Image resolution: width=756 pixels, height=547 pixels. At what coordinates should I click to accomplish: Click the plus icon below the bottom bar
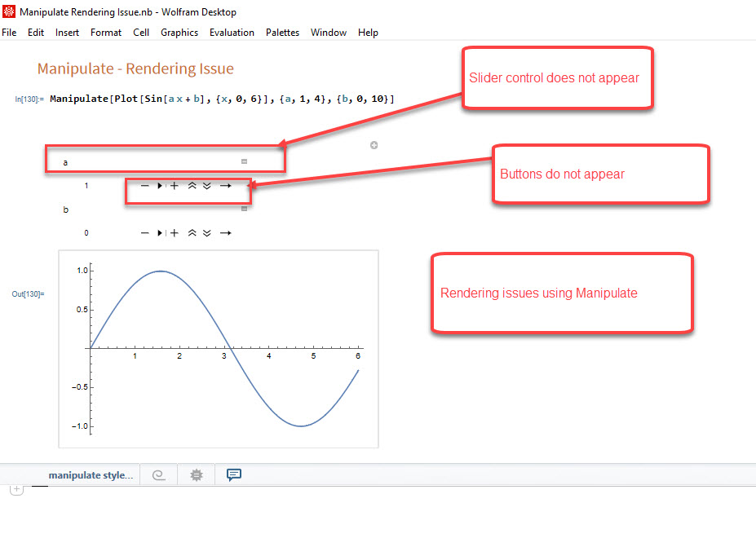pos(16,489)
